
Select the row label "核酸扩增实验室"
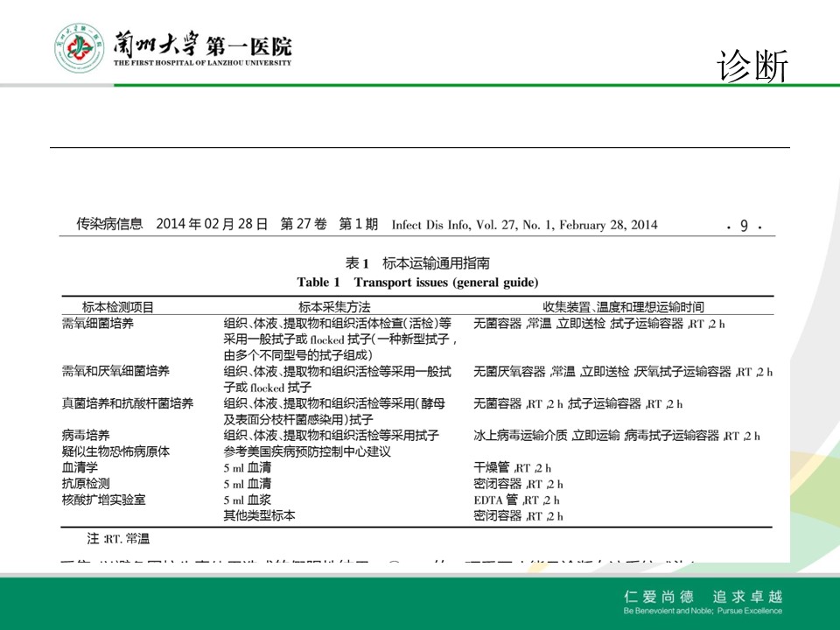(104, 500)
